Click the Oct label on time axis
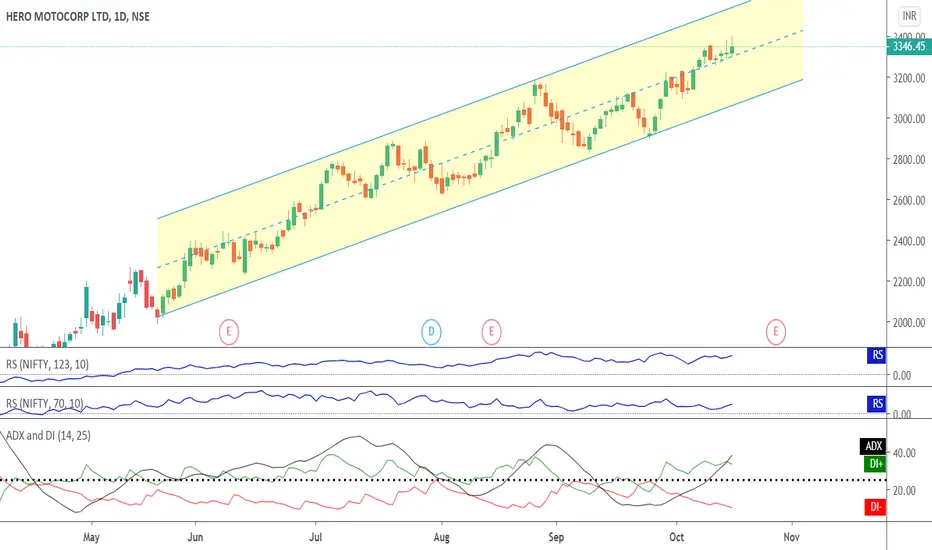This screenshot has height=550, width=932. pos(676,538)
